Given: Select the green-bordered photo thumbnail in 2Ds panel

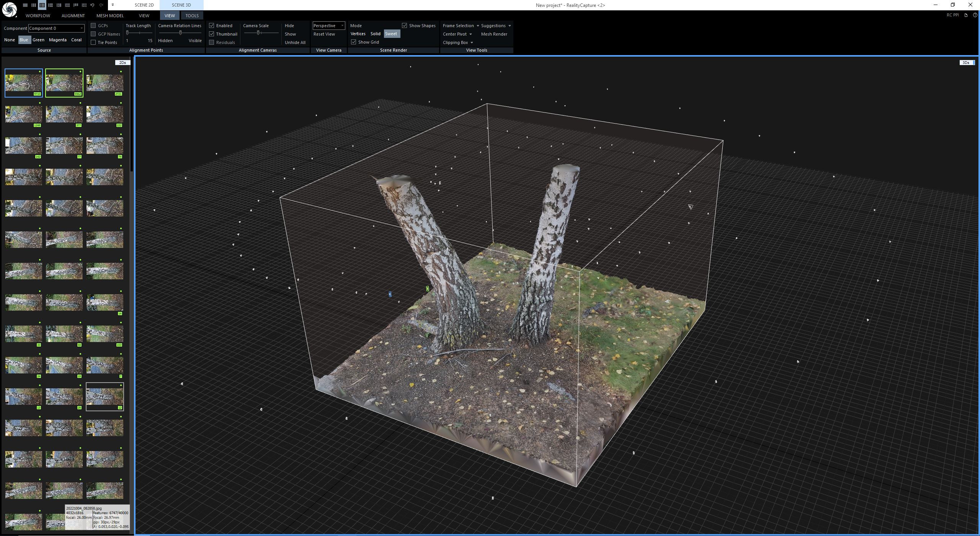Looking at the screenshot, I should [64, 82].
